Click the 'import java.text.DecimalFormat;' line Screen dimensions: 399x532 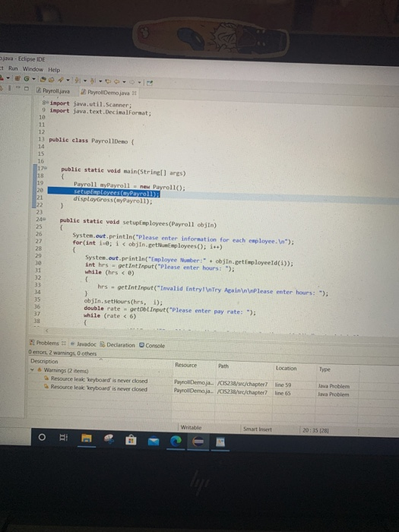pyautogui.click(x=100, y=112)
